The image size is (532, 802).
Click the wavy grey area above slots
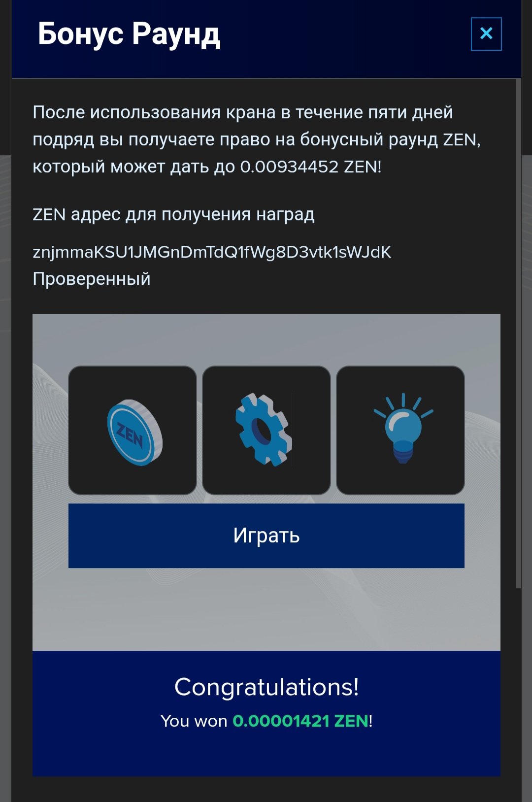point(266,339)
